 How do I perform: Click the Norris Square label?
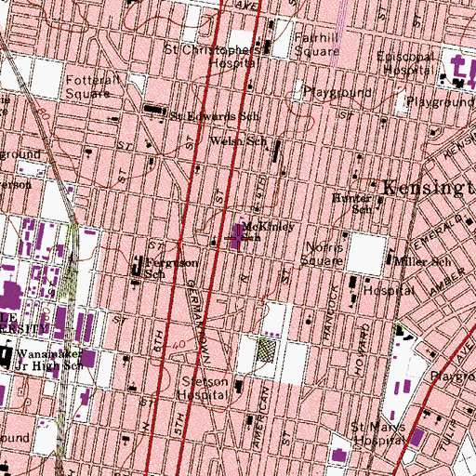tap(323, 254)
